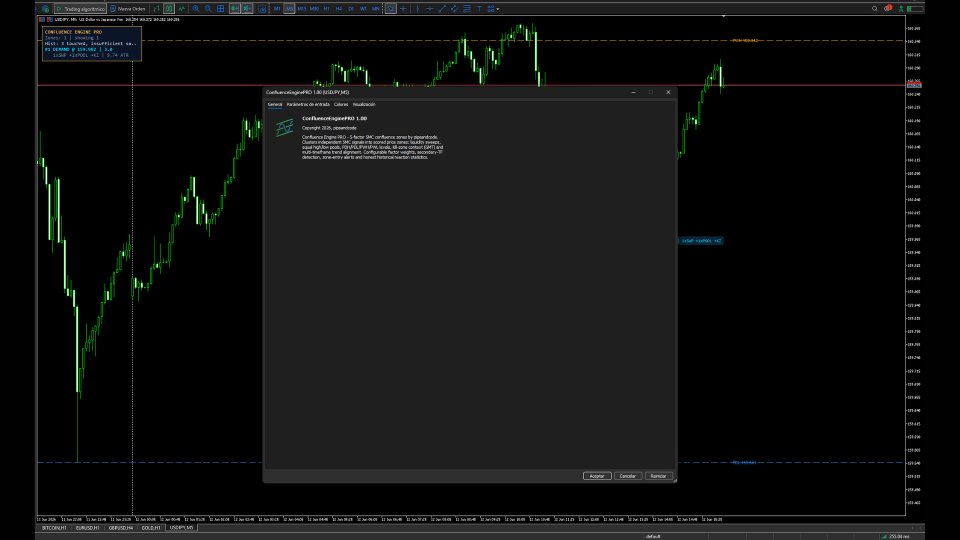Select the H4 timeframe
The width and height of the screenshot is (960, 540).
(339, 9)
